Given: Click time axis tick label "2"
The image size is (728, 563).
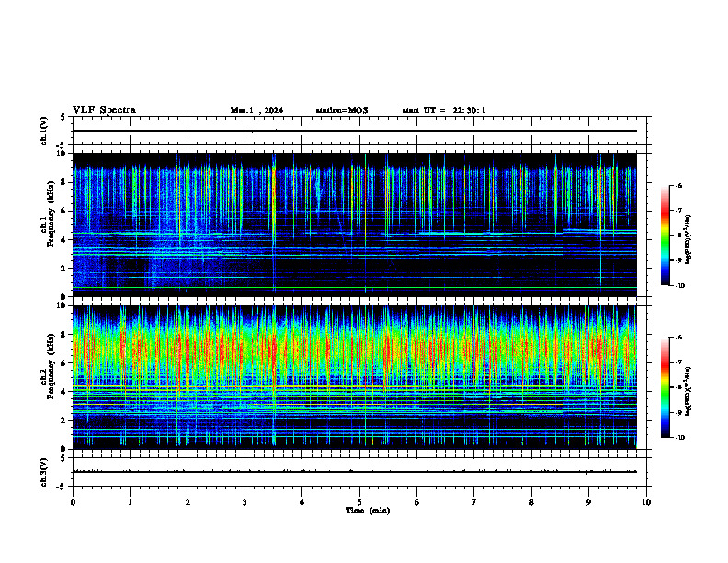Looking at the screenshot, I should coord(188,502).
